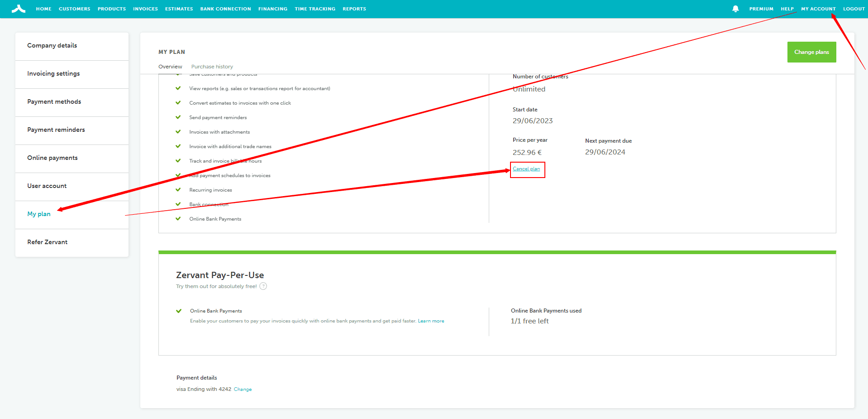This screenshot has width=868, height=419.
Task: Open REPORTS in the nav bar
Action: tap(354, 9)
